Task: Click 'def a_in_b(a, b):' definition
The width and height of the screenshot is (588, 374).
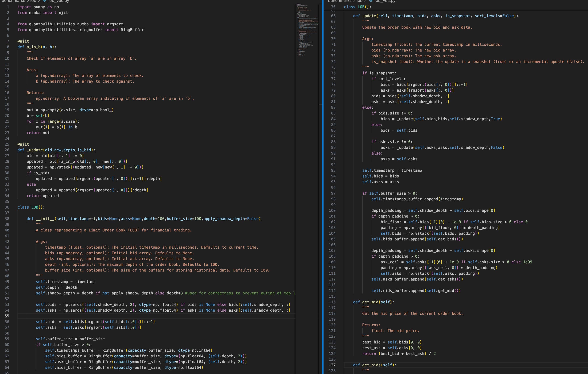Action: tap(37, 47)
